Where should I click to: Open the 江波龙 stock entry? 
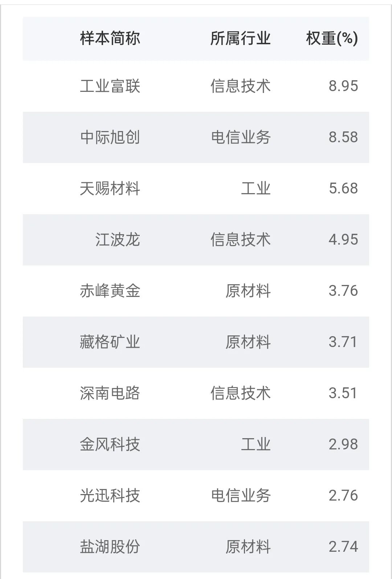pyautogui.click(x=118, y=240)
